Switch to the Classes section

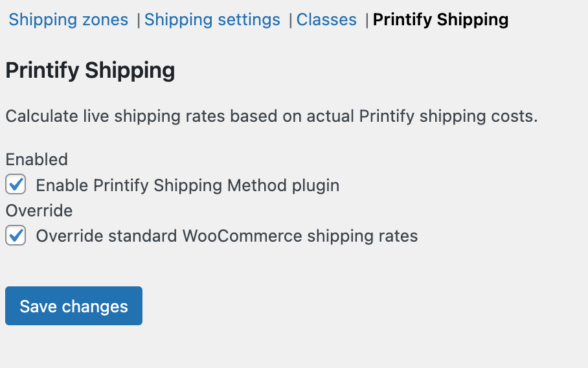[x=326, y=20]
